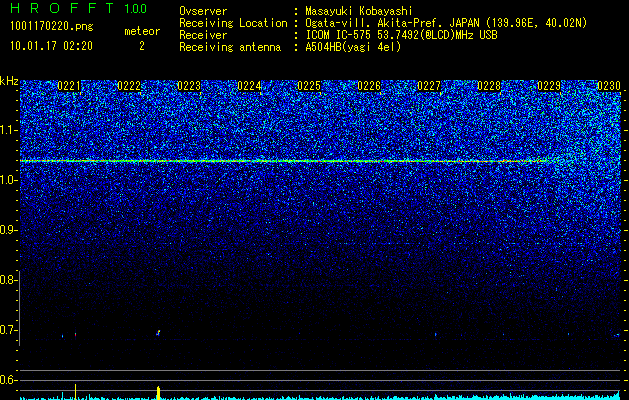Click the meteor count label

pyautogui.click(x=142, y=31)
